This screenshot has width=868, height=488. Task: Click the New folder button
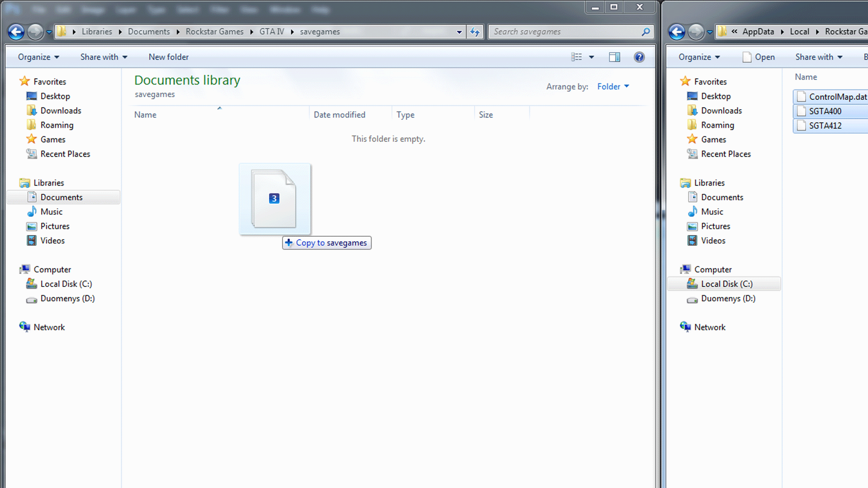[x=169, y=57]
